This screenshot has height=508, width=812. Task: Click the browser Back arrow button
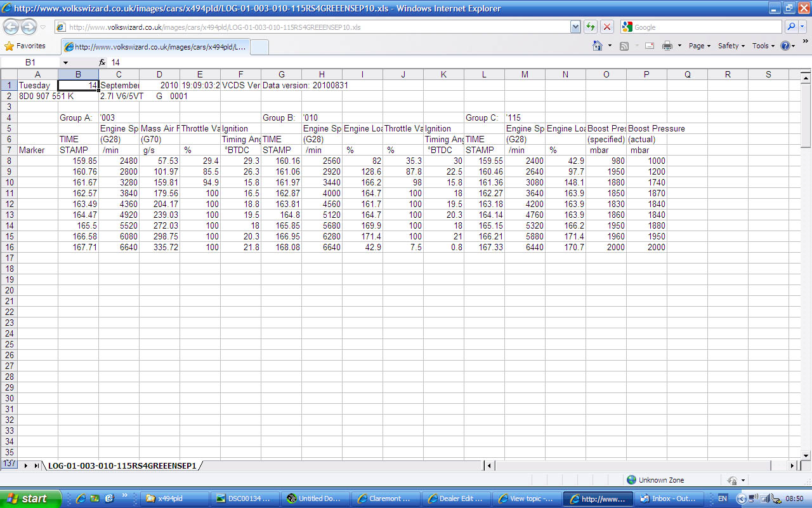point(11,27)
